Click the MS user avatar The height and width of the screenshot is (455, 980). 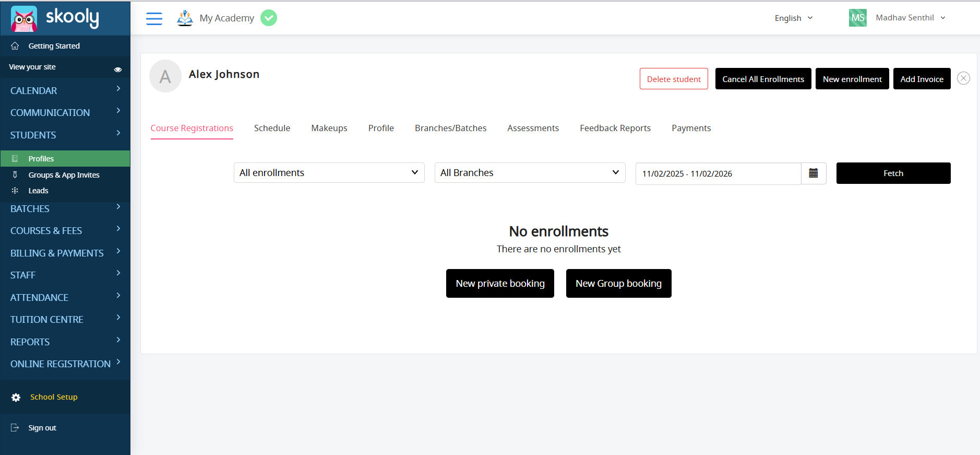point(857,18)
